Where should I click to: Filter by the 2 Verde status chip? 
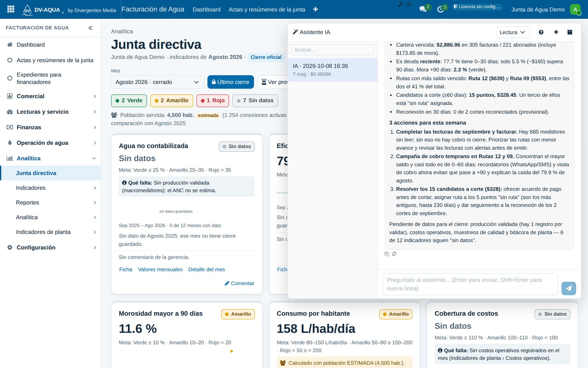(x=129, y=100)
